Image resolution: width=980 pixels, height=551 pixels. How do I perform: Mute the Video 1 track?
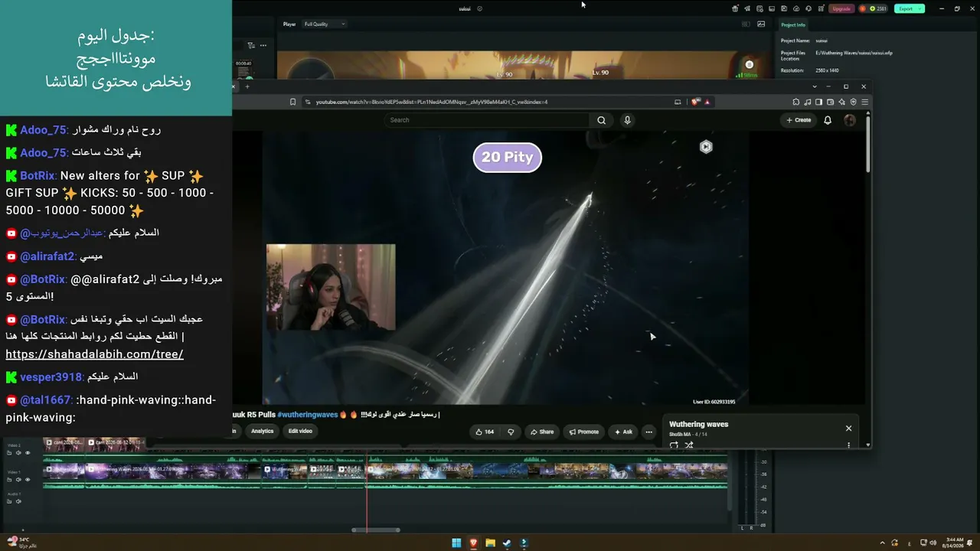(18, 480)
